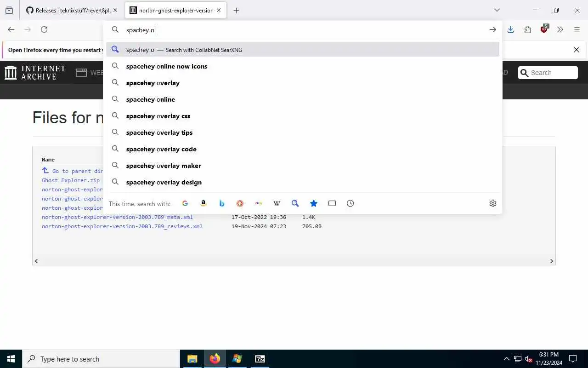Open Firefox View icon

click(9, 10)
